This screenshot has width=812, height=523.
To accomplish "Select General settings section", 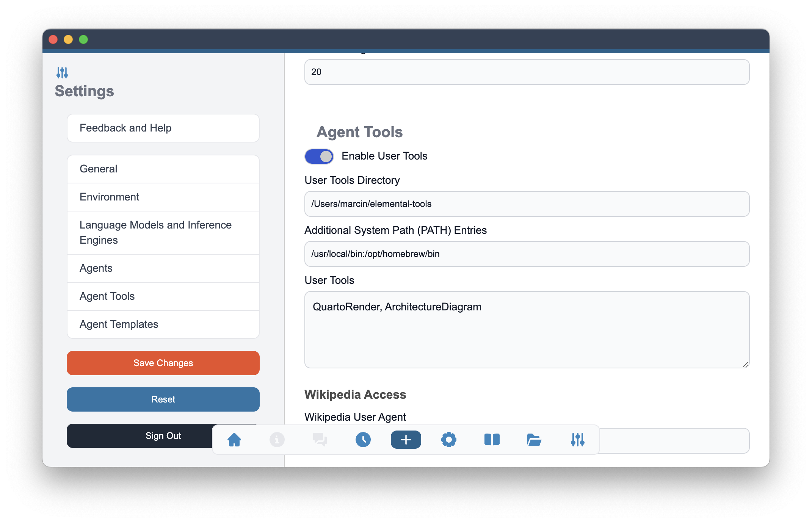I will 163,169.
